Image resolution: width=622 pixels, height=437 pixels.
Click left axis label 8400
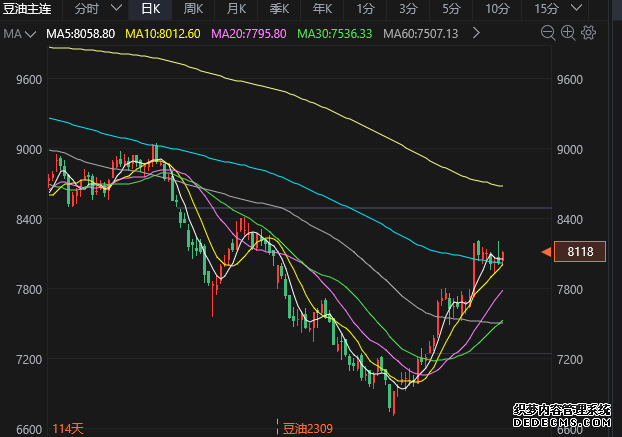pyautogui.click(x=29, y=219)
